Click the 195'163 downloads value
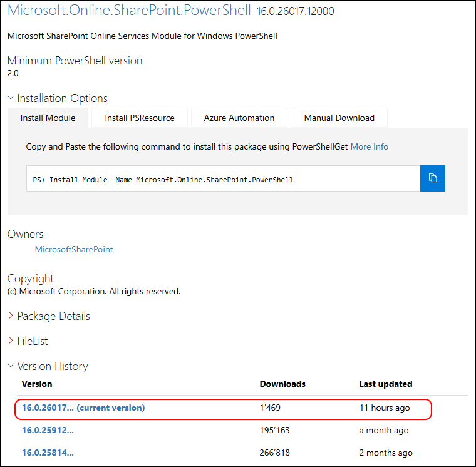476x467 pixels. (274, 430)
